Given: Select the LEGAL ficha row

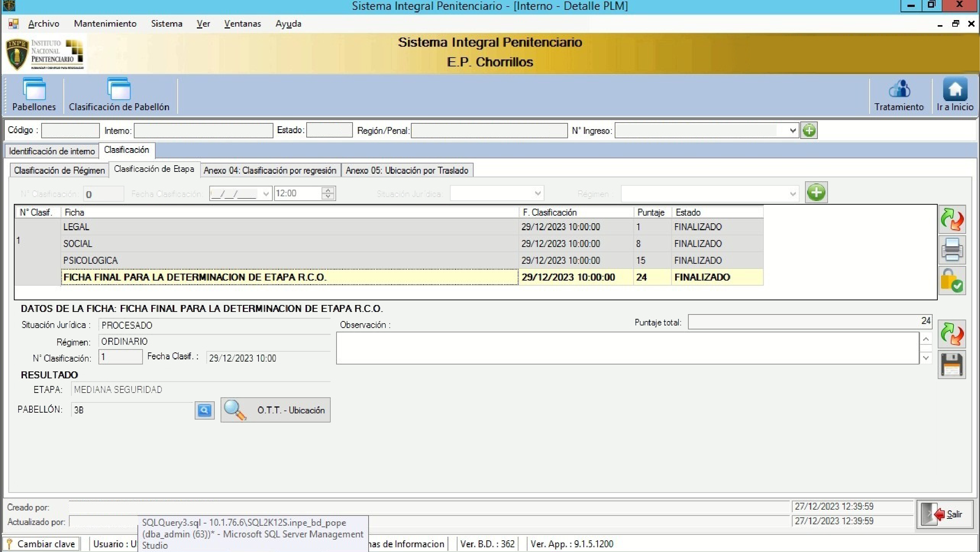Looking at the screenshot, I should [412, 227].
